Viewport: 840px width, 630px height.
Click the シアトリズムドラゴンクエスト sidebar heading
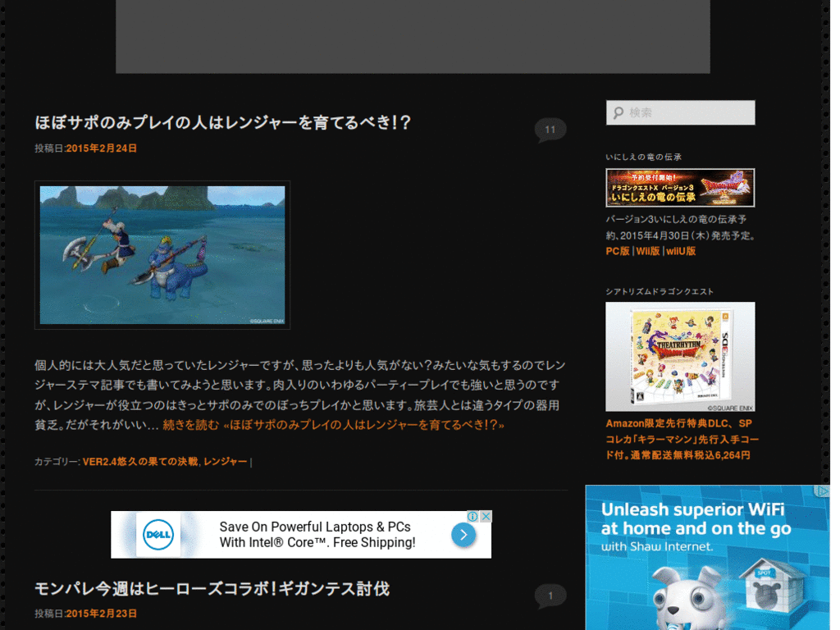(660, 291)
